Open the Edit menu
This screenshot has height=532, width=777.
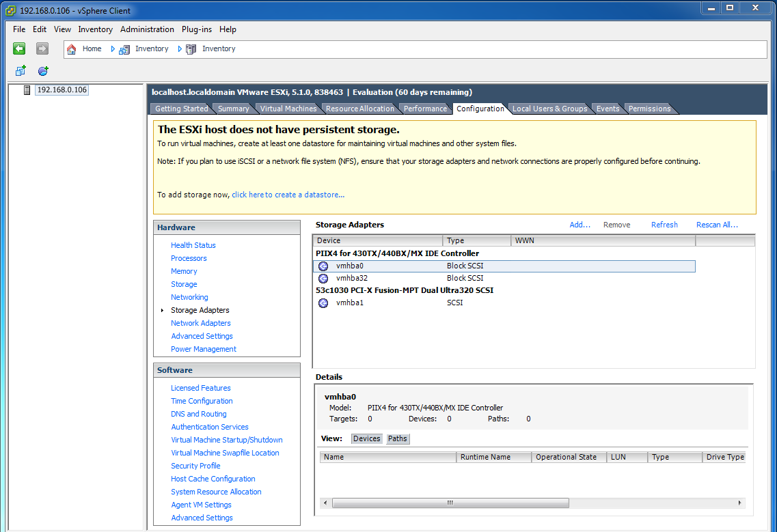[x=40, y=29]
